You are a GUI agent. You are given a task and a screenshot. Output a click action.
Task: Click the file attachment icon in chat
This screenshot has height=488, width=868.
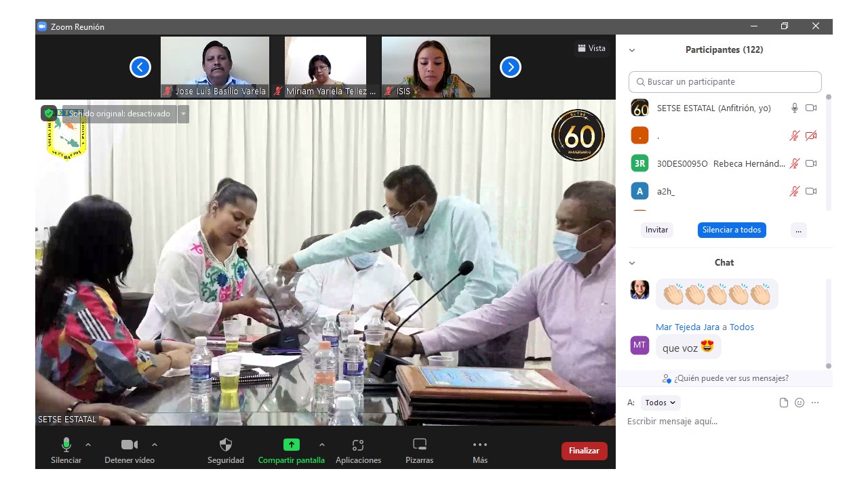click(x=784, y=403)
